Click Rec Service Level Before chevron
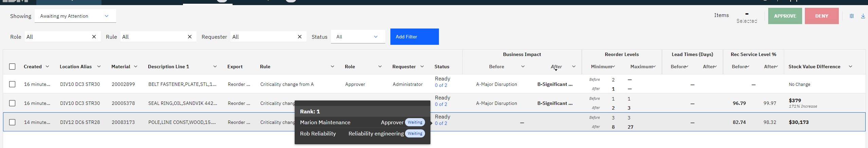 [x=748, y=67]
